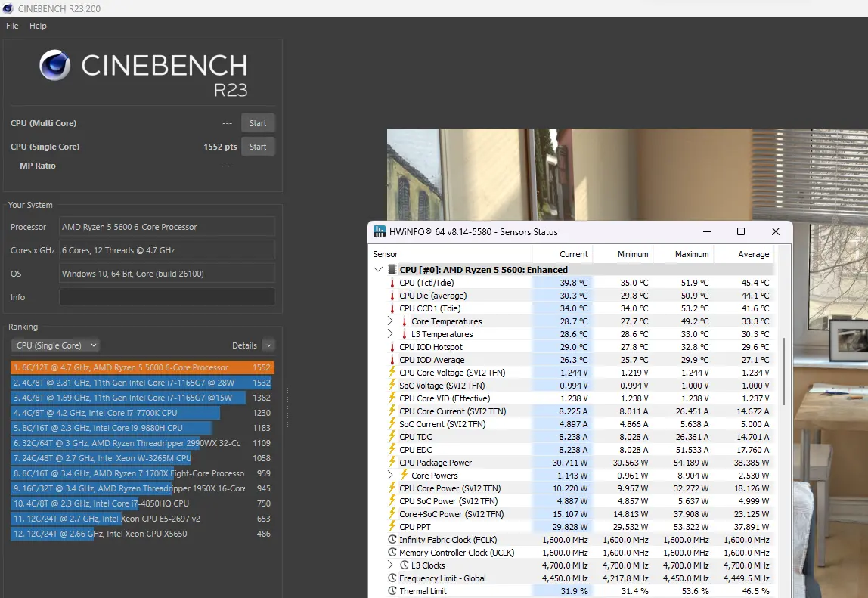The width and height of the screenshot is (868, 598).
Task: Expand the ranking Details dropdown arrow
Action: coord(268,345)
